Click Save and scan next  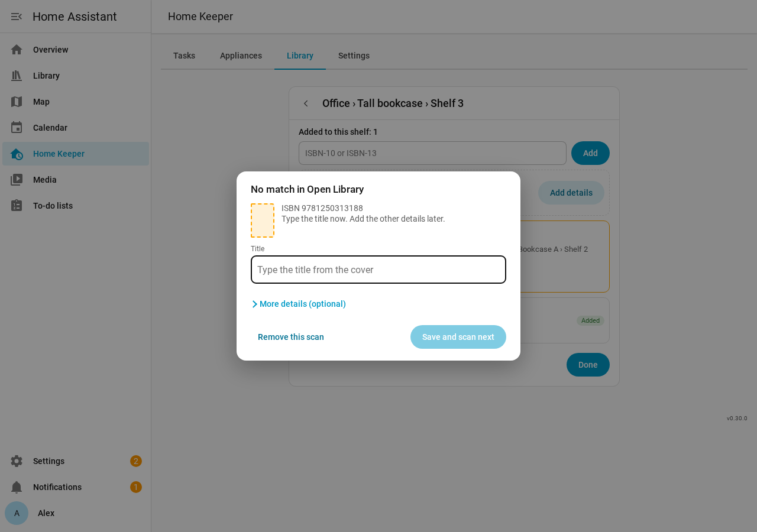click(x=458, y=337)
